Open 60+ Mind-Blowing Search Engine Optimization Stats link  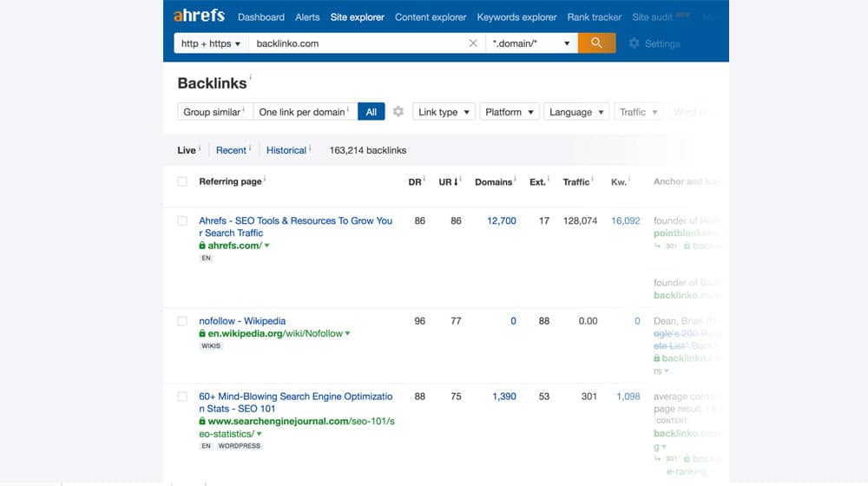295,403
